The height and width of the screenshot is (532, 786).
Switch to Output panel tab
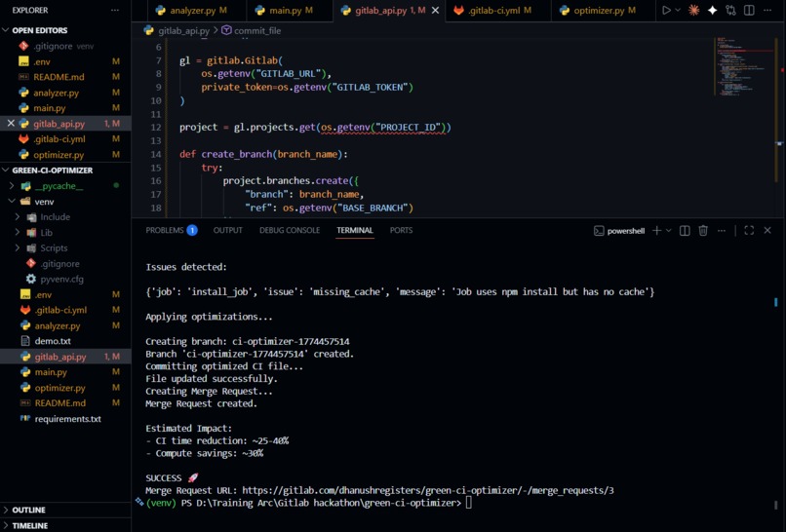tap(227, 230)
